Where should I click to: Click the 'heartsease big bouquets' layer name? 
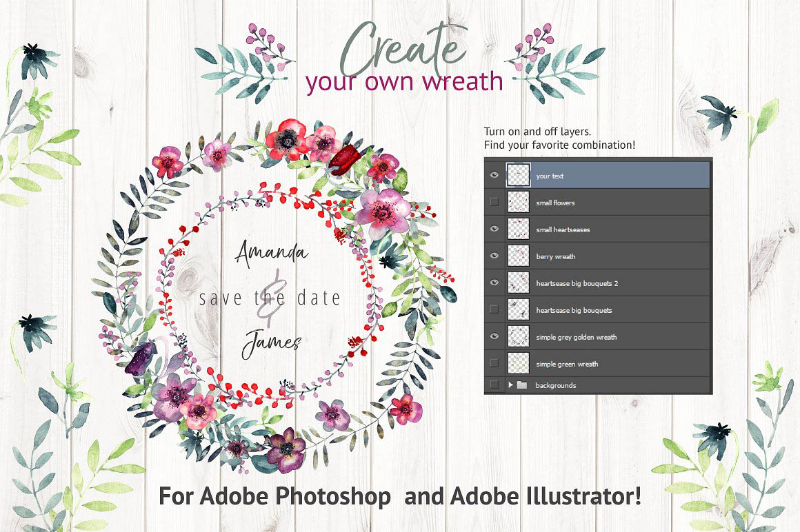click(x=574, y=310)
